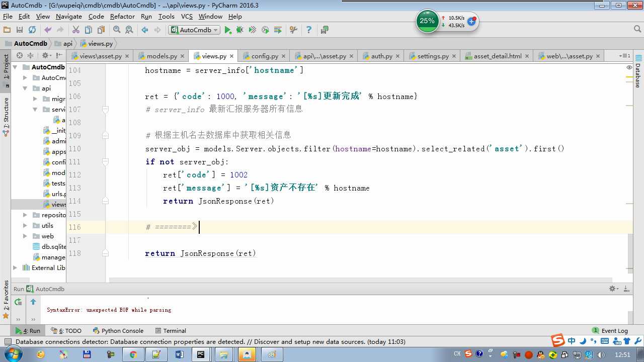Switch to the asset_detail.html tab
Screen dimensions: 644x362
tap(498, 56)
